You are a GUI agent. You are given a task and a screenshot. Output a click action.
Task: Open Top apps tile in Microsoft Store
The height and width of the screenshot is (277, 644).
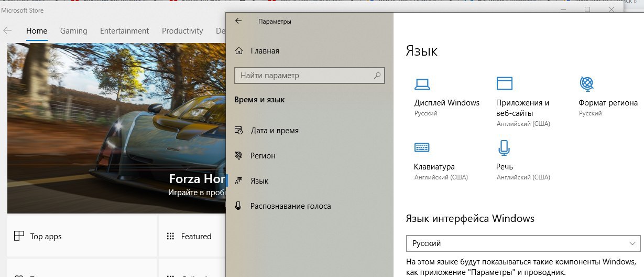pos(82,236)
